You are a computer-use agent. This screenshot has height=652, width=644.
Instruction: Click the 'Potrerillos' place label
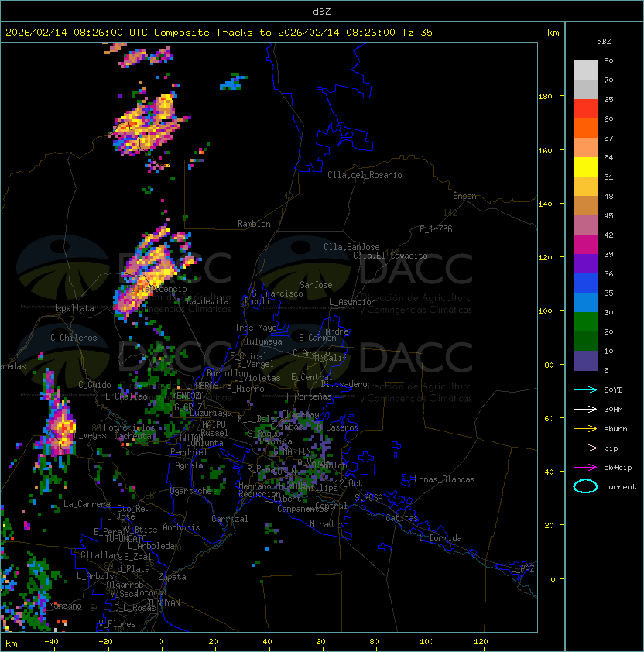pyautogui.click(x=129, y=427)
